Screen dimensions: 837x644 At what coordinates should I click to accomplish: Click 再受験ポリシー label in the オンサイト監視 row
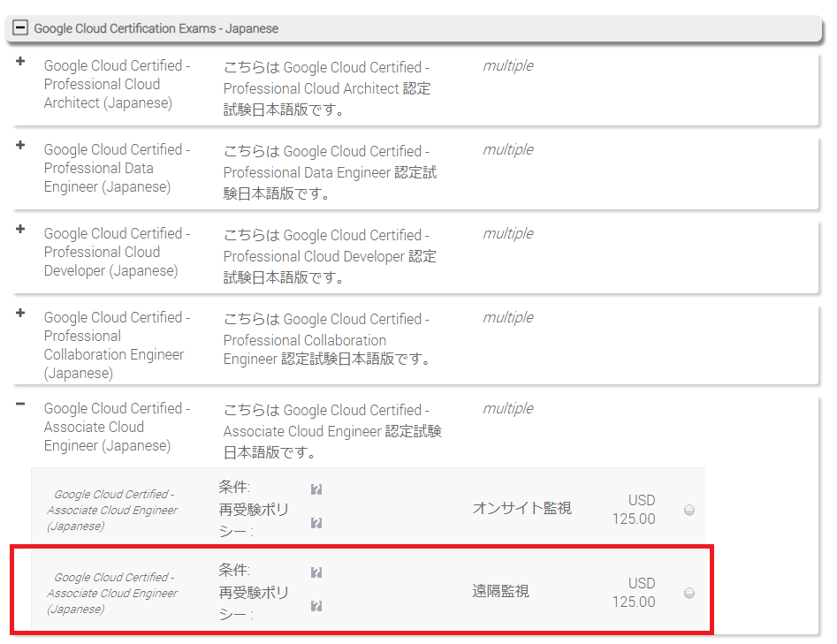[254, 520]
